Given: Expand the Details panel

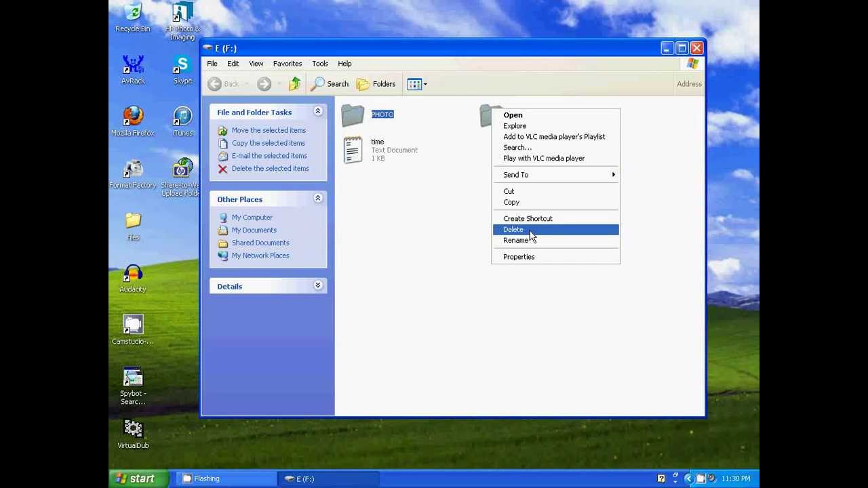Looking at the screenshot, I should tap(317, 285).
